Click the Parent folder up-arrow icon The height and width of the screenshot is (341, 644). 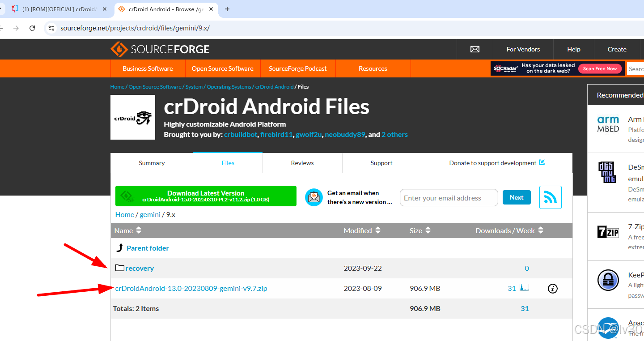pyautogui.click(x=120, y=247)
